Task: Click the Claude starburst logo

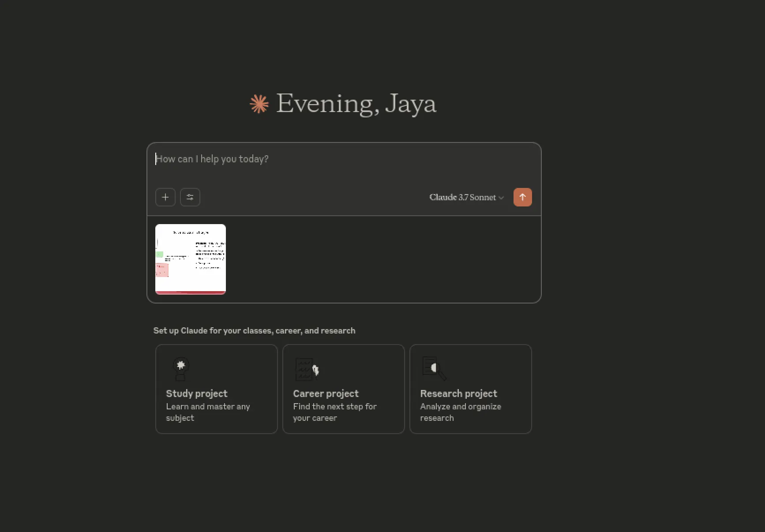Action: 259,104
